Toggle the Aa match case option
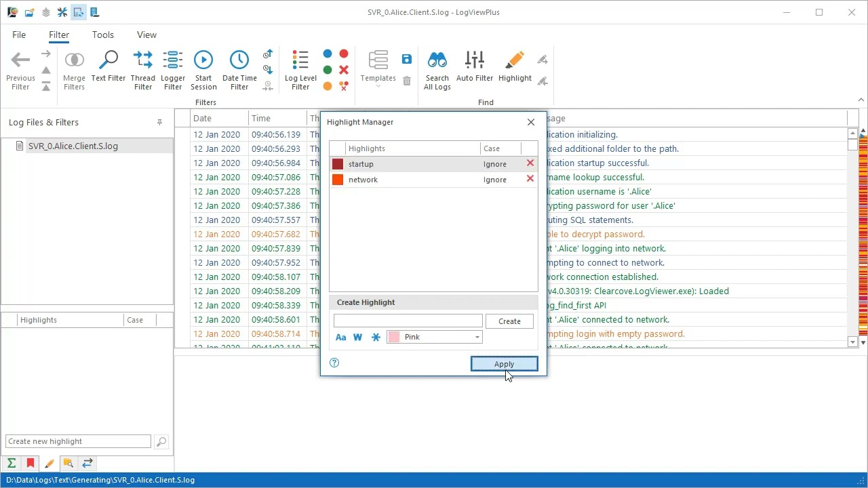Screen dimensions: 868x488 coord(341,337)
